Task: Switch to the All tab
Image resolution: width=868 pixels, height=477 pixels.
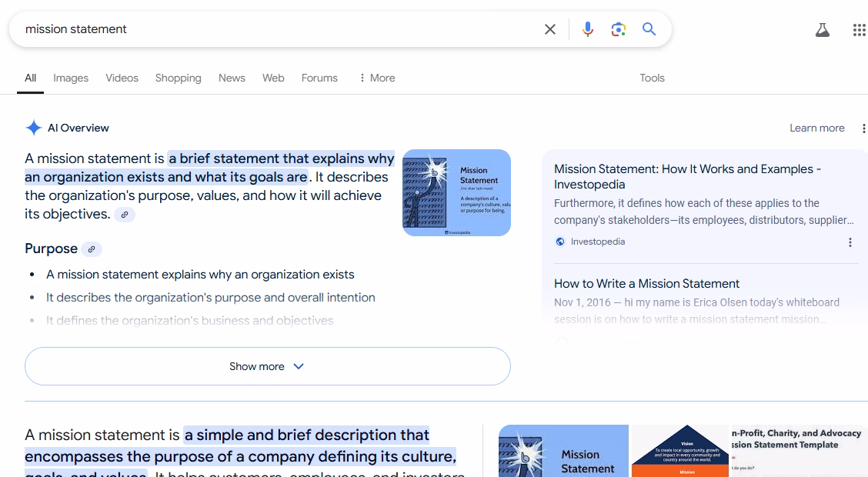Action: 31,78
